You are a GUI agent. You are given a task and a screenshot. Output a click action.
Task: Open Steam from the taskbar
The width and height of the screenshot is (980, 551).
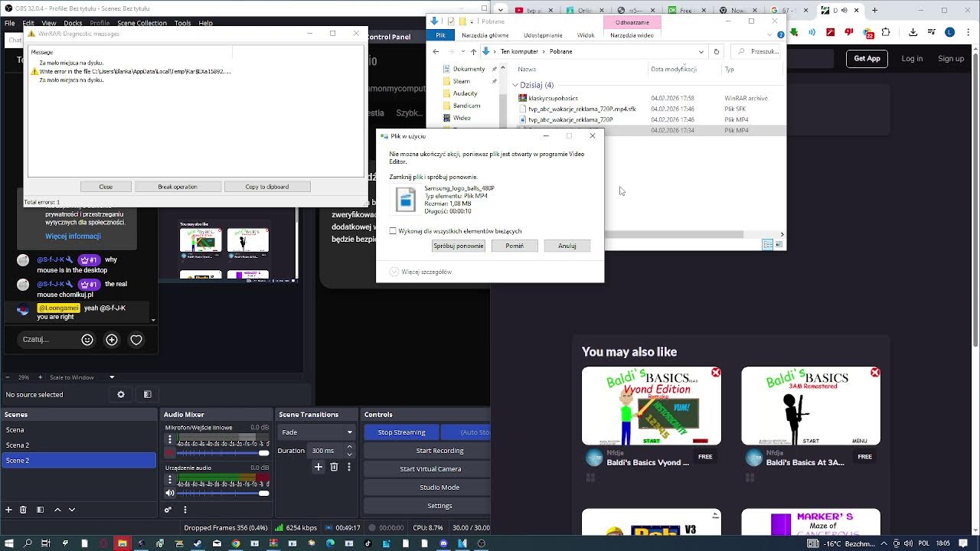(x=198, y=543)
